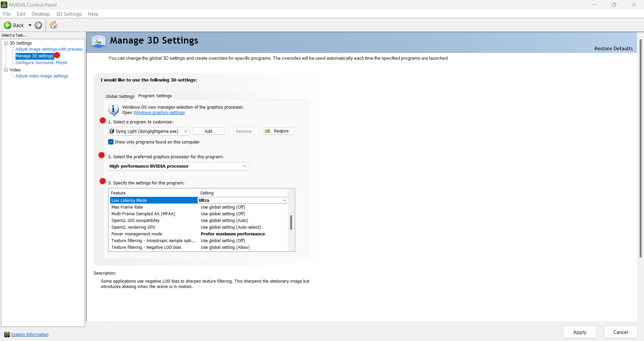Click the Setting column header

(243, 193)
